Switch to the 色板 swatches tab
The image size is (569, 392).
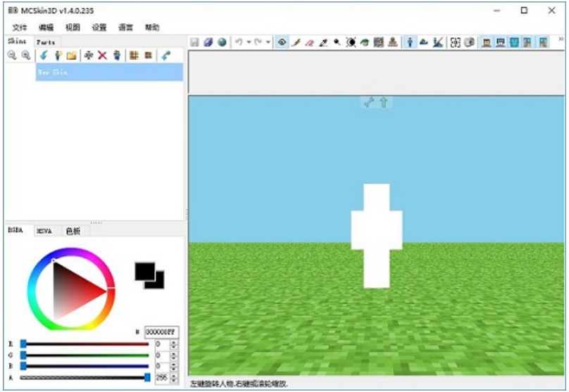coord(73,230)
